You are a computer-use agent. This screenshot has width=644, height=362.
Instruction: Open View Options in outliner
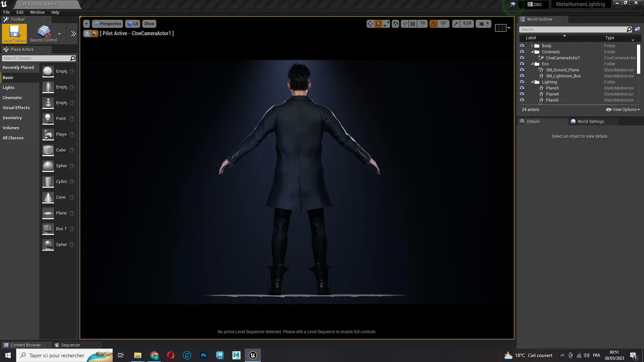(x=623, y=109)
